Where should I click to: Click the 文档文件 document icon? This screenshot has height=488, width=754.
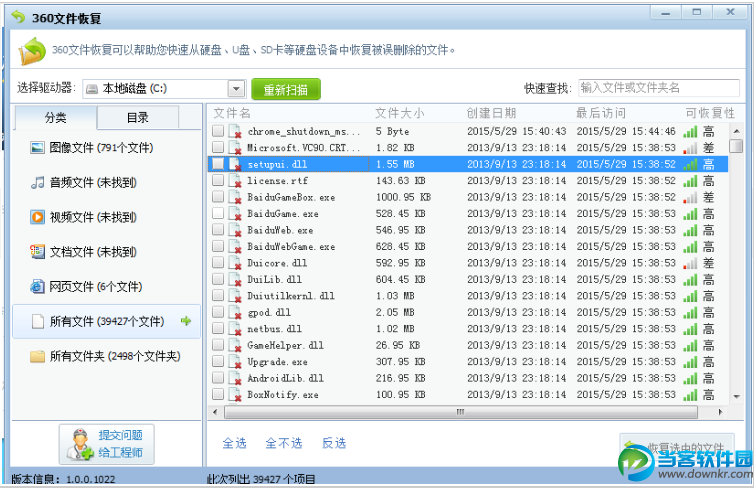(37, 252)
